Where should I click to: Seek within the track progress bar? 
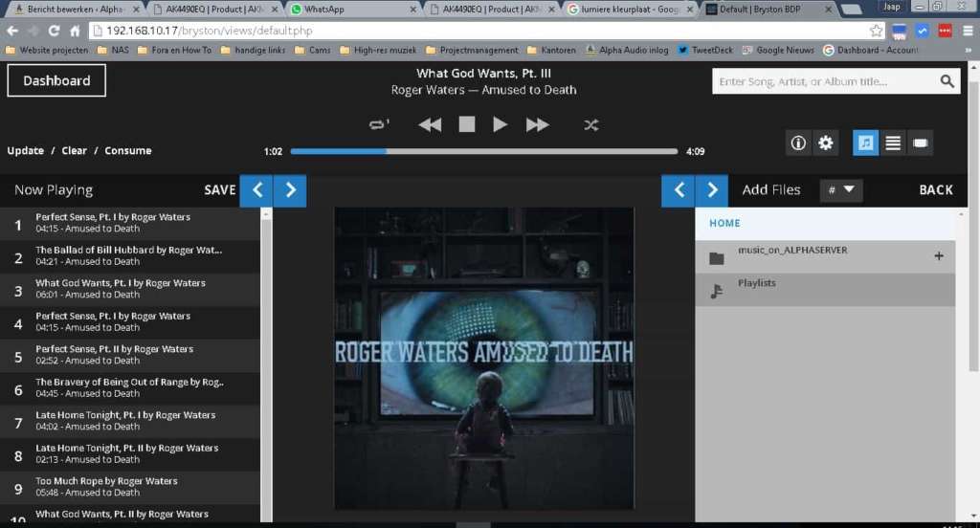click(x=483, y=151)
